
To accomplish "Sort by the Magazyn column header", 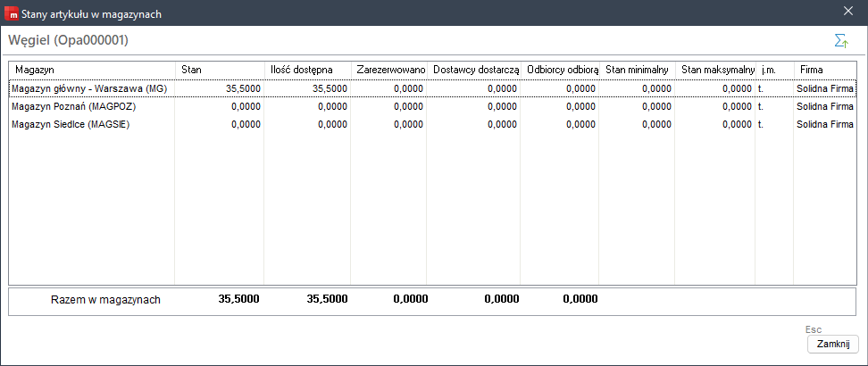I will (92, 71).
